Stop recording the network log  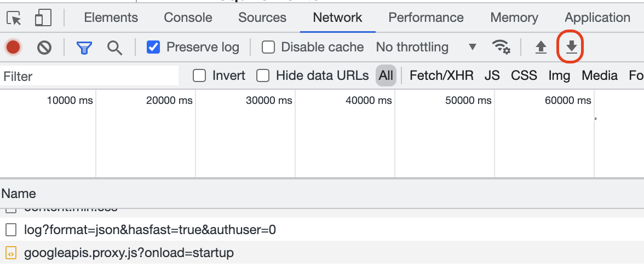coord(13,48)
